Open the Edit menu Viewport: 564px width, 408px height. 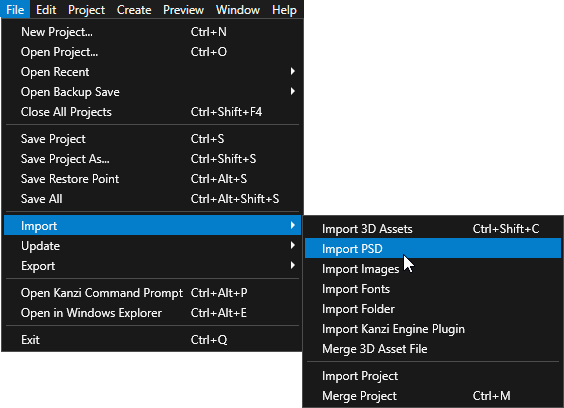[x=46, y=10]
